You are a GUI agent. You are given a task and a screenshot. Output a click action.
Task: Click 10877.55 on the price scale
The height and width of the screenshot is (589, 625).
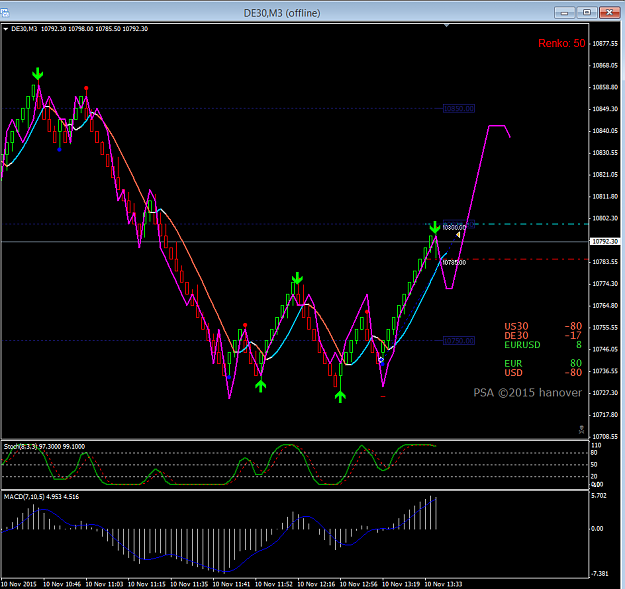pos(605,43)
